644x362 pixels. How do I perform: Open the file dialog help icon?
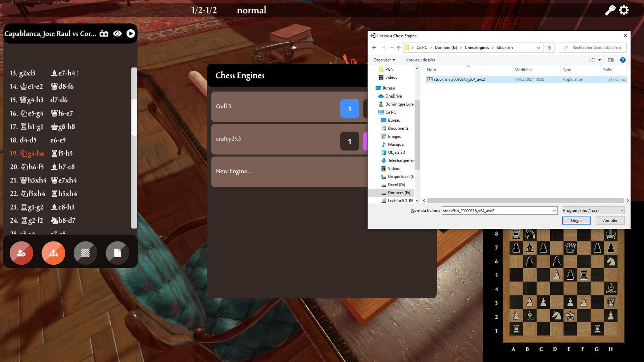pyautogui.click(x=623, y=60)
